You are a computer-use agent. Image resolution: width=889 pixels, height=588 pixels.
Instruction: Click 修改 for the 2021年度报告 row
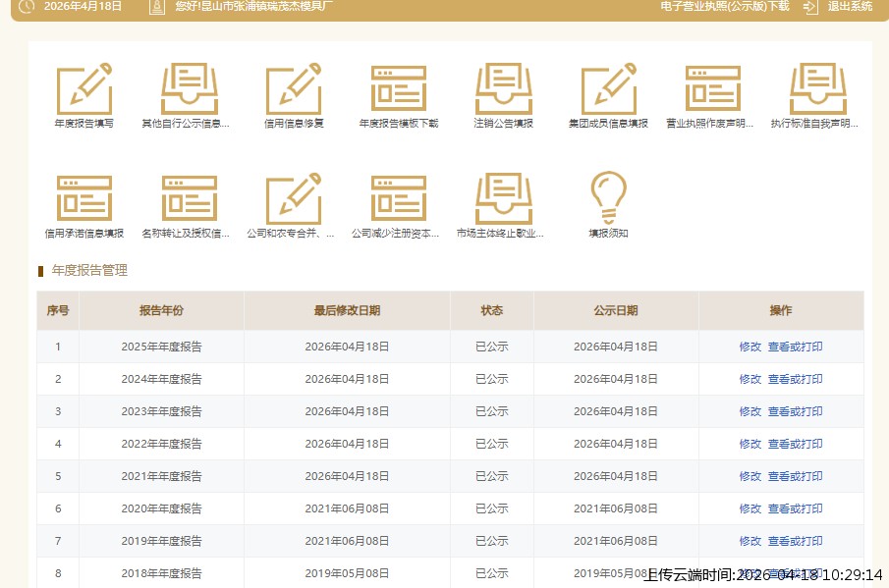click(x=750, y=476)
